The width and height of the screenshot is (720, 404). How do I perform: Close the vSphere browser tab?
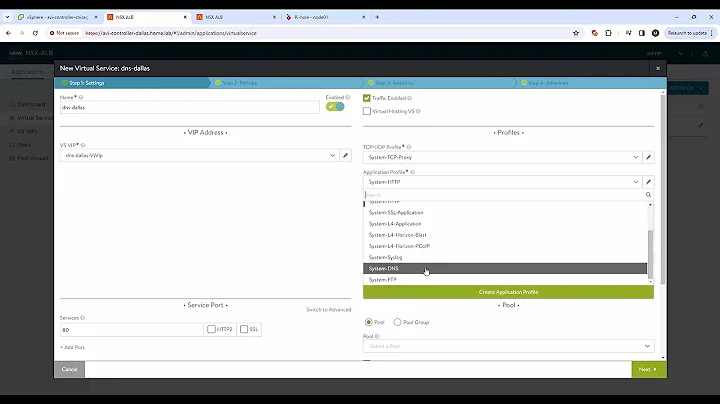coord(96,17)
